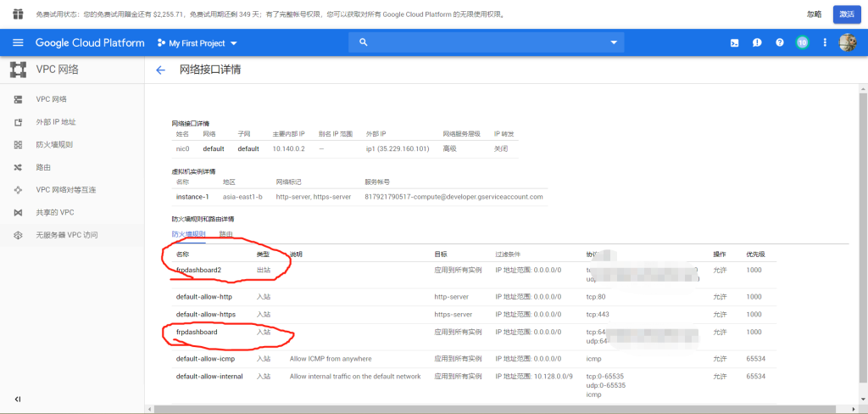This screenshot has height=414, width=868.
Task: Select the 防火墙规则和 tab
Action: pyautogui.click(x=188, y=233)
